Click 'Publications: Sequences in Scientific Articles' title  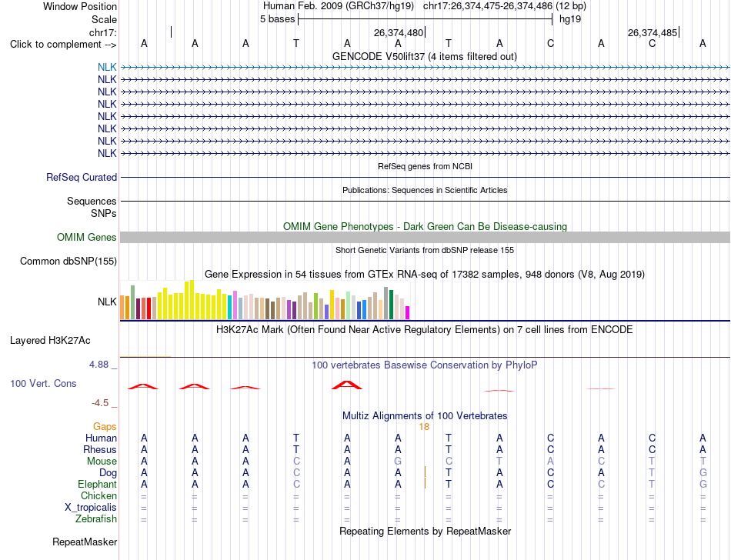(x=425, y=190)
